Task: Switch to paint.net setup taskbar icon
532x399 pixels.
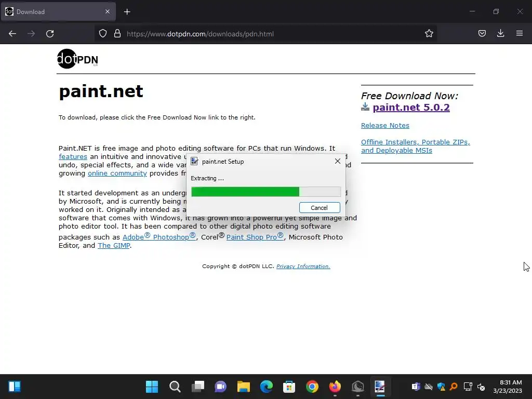Action: [x=380, y=387]
